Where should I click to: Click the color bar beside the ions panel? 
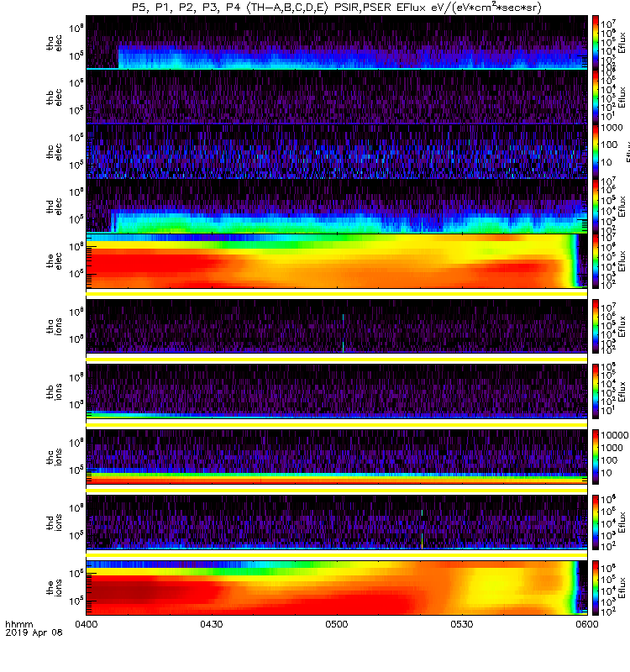[x=596, y=587]
